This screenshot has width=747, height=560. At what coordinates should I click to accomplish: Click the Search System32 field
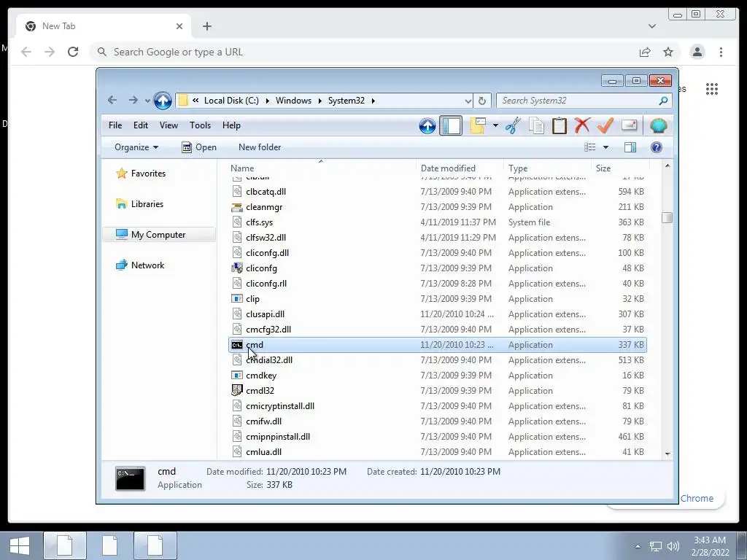coord(584,101)
